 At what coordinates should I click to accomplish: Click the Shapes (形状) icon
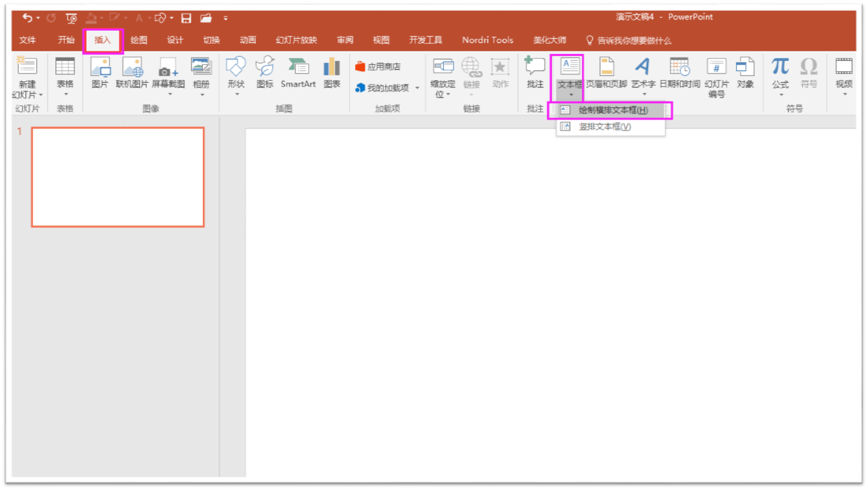(x=236, y=66)
